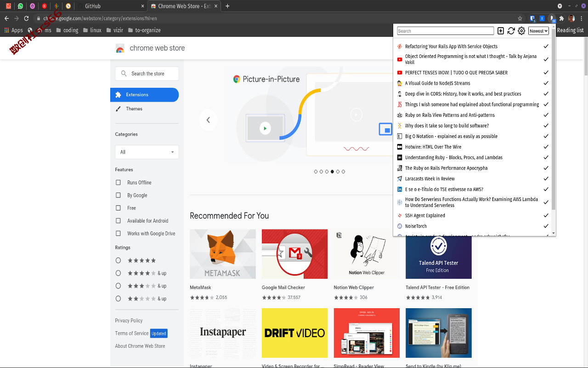
Task: Close the GitHub tab
Action: 141,6
